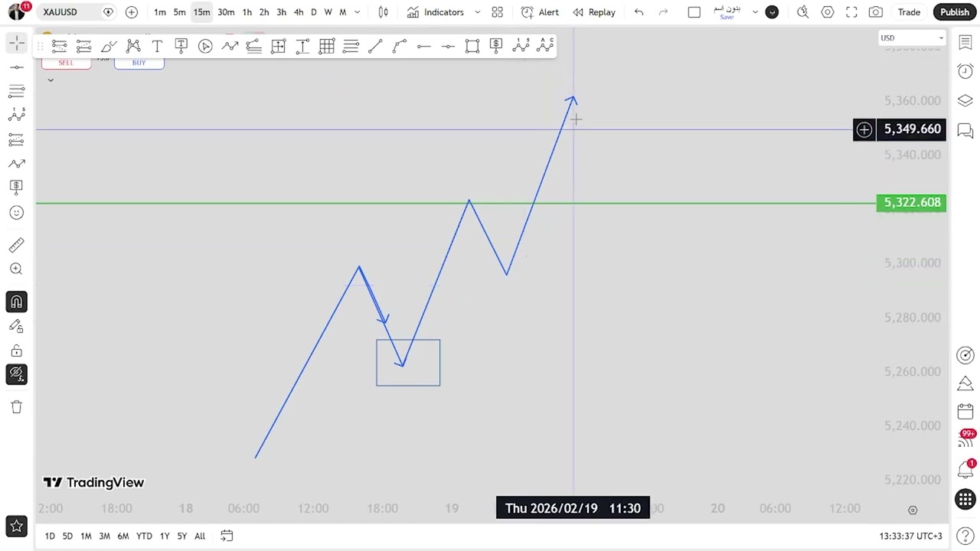Click the Publish button
980x551 pixels.
click(954, 12)
